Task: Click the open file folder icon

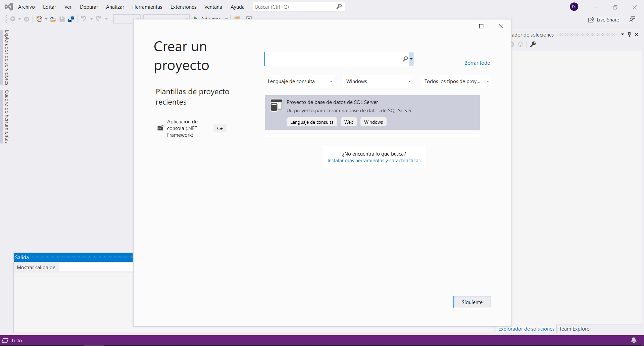Action: point(53,19)
